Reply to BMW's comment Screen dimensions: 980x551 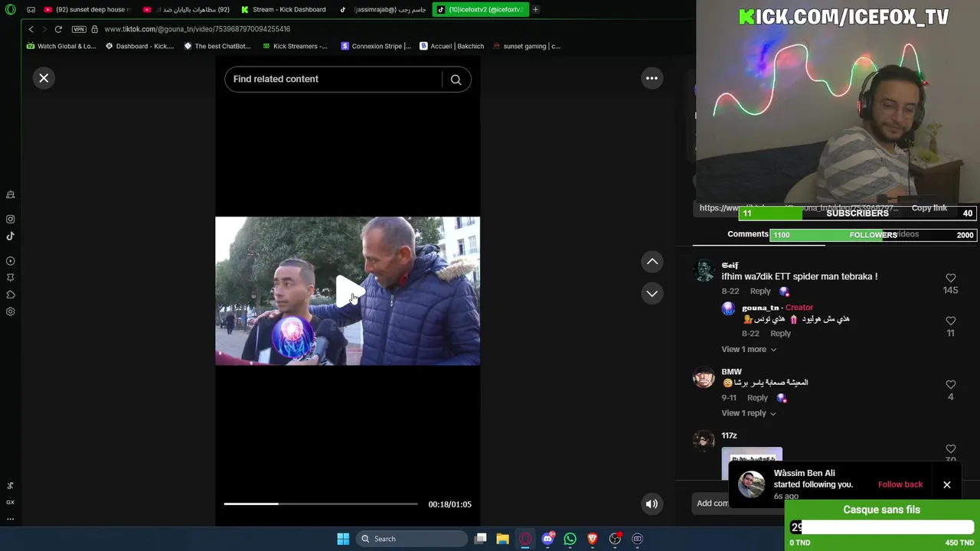pyautogui.click(x=757, y=397)
